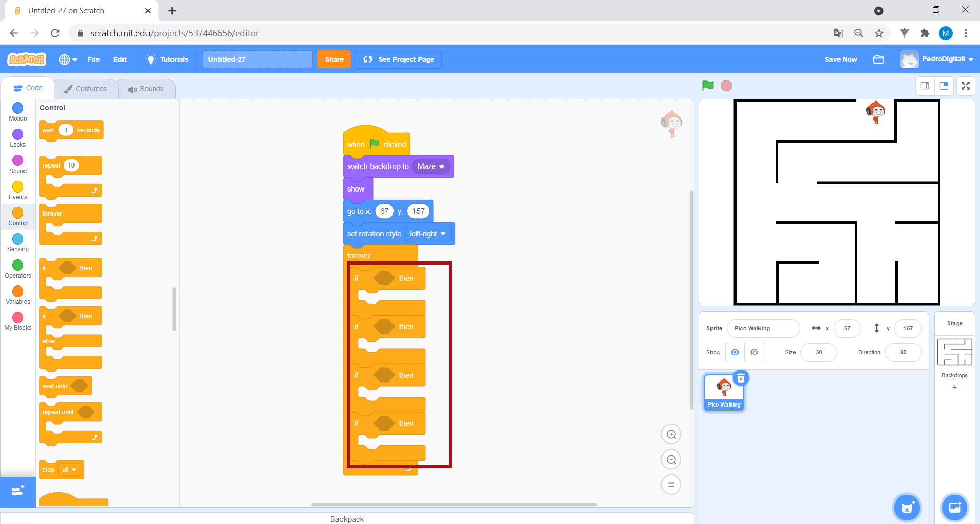Delete the Pico Walking sprite
The width and height of the screenshot is (980, 524).
coord(741,378)
